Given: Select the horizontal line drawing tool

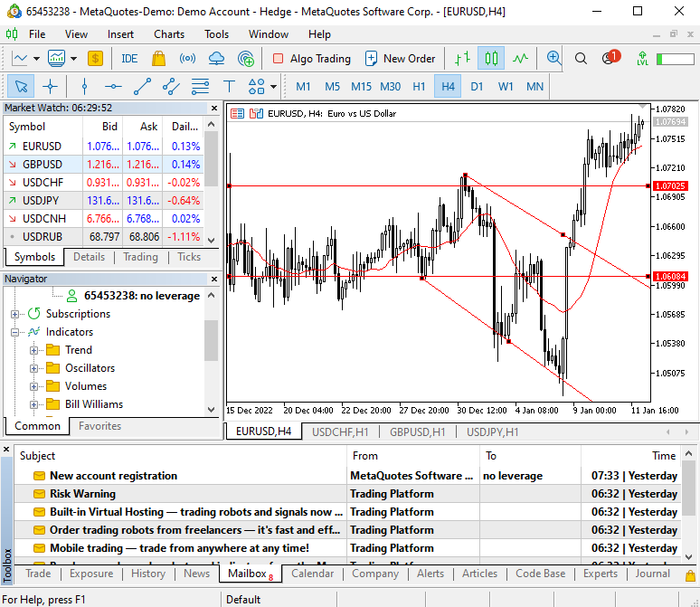Looking at the screenshot, I should point(113,86).
